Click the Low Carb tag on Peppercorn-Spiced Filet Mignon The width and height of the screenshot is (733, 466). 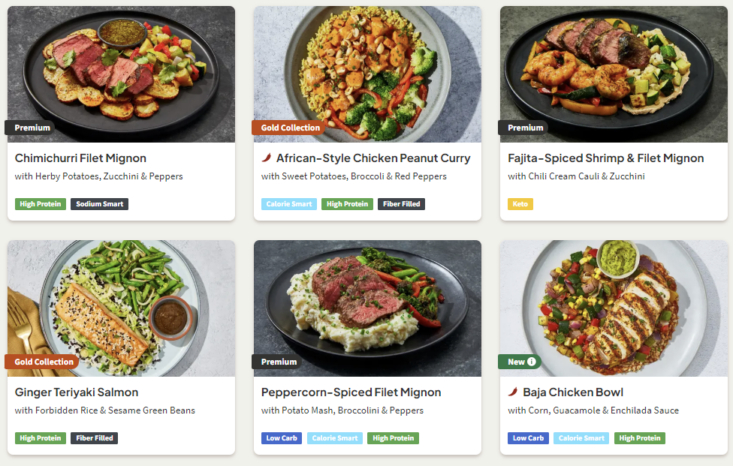click(x=281, y=438)
